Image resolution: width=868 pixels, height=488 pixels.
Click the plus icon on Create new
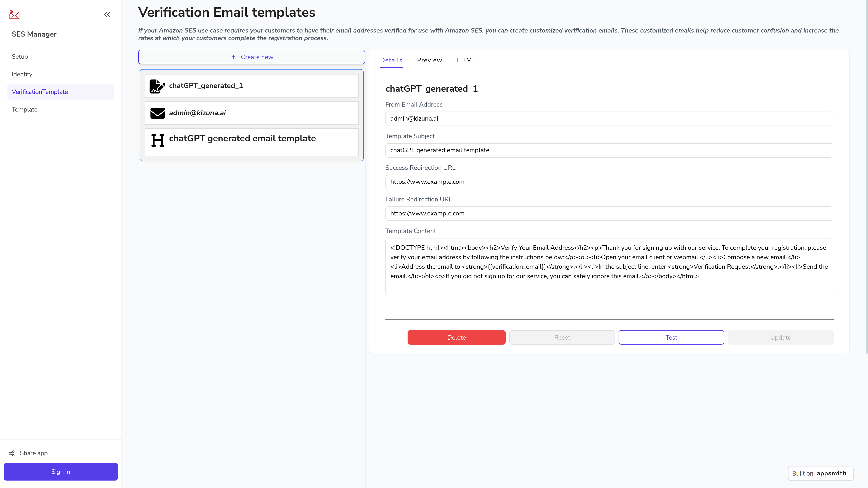(234, 57)
